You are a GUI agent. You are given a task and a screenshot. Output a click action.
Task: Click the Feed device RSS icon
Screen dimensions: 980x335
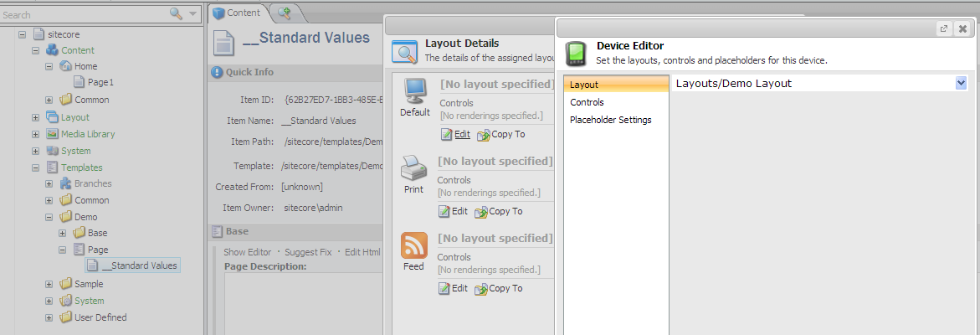[x=413, y=245]
